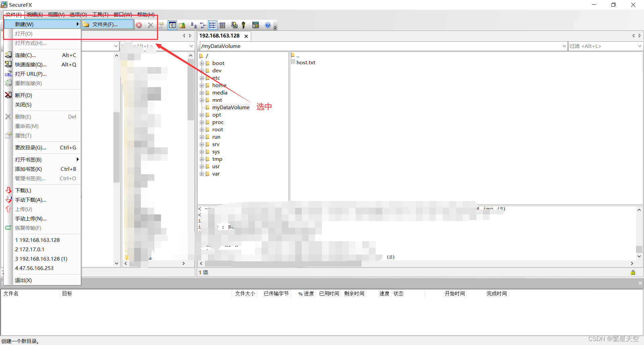
Task: Open the remote filter dropdown arrow
Action: coord(640,46)
